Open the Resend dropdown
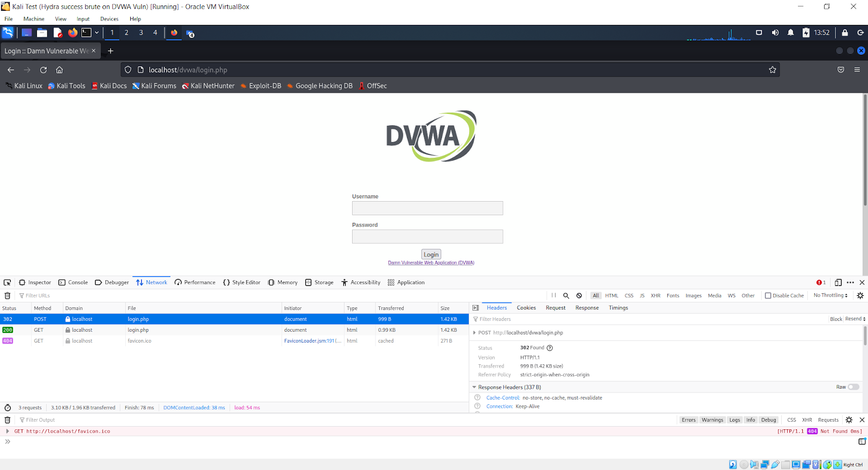Screen dimensions: 868x470 855,319
